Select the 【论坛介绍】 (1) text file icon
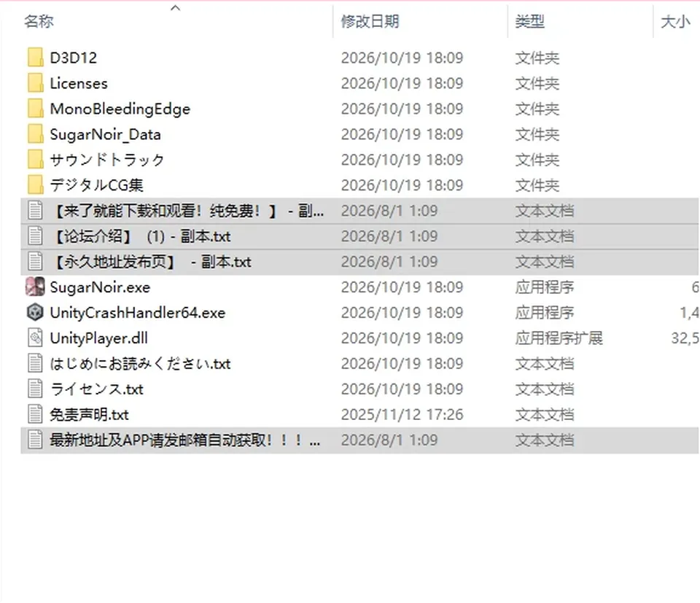Image resolution: width=700 pixels, height=603 pixels. (35, 236)
